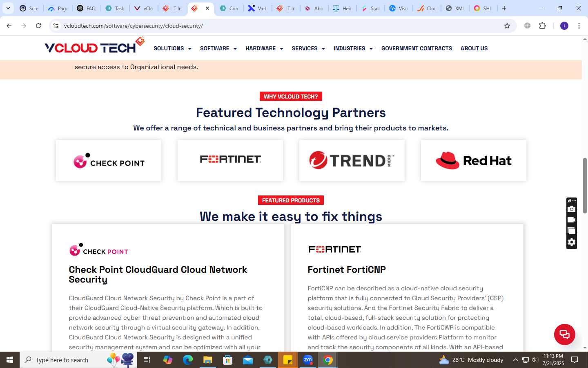Click the video record icon in side toolbar
This screenshot has height=368, width=588.
tap(572, 220)
